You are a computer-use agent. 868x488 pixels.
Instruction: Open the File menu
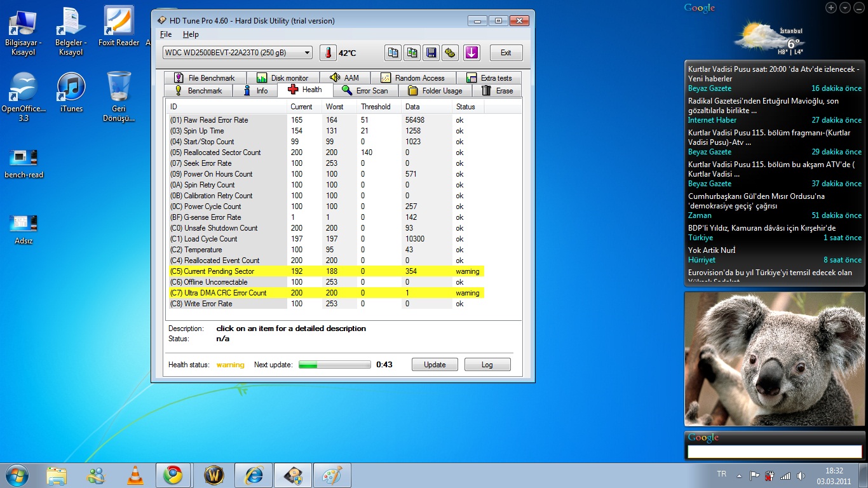tap(166, 34)
